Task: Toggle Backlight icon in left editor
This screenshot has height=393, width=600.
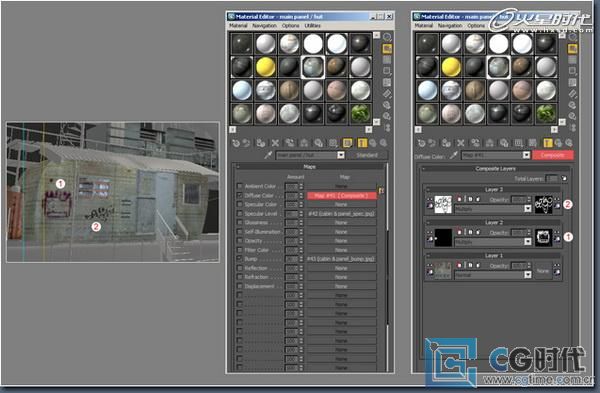Action: pyautogui.click(x=387, y=49)
